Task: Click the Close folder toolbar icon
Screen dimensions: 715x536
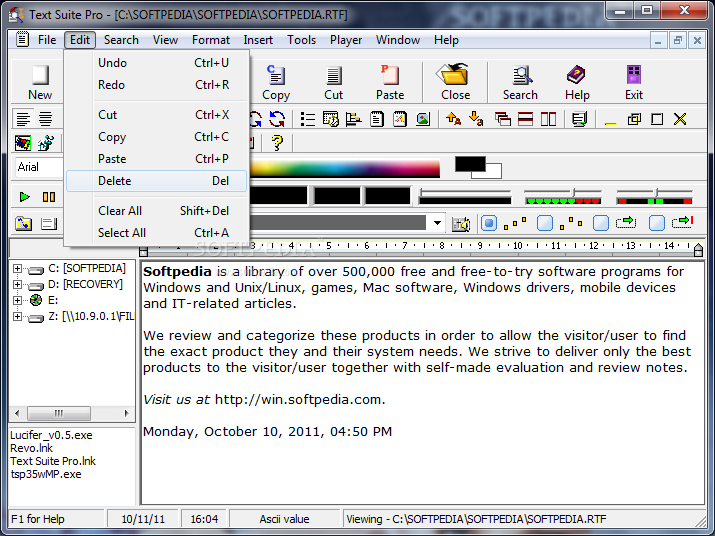Action: click(455, 82)
